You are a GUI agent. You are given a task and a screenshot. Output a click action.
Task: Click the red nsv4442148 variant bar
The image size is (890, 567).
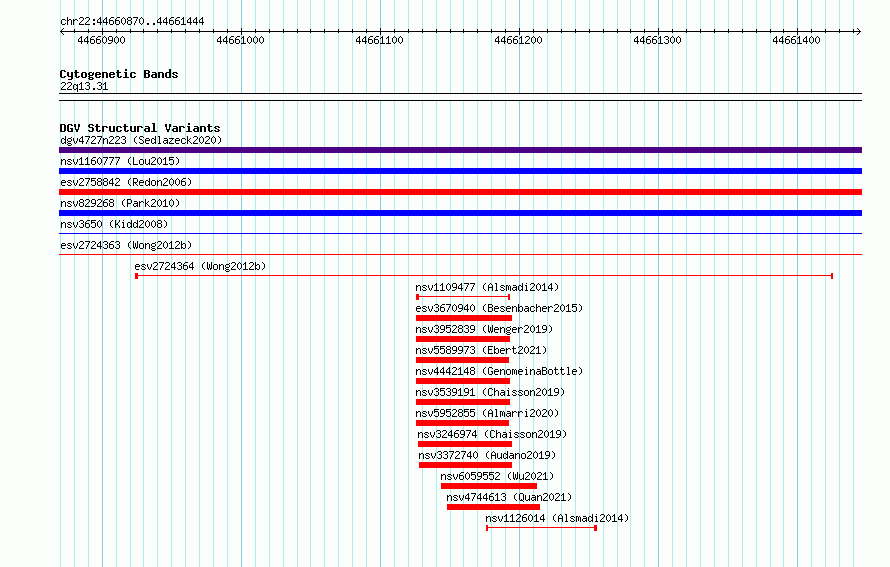click(x=463, y=381)
